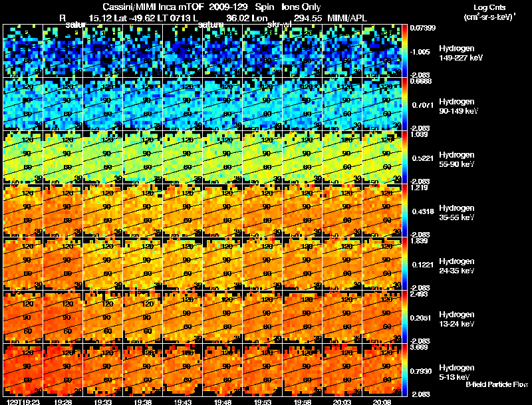
Task: Click the 19:48 time label
Action: click(x=222, y=402)
